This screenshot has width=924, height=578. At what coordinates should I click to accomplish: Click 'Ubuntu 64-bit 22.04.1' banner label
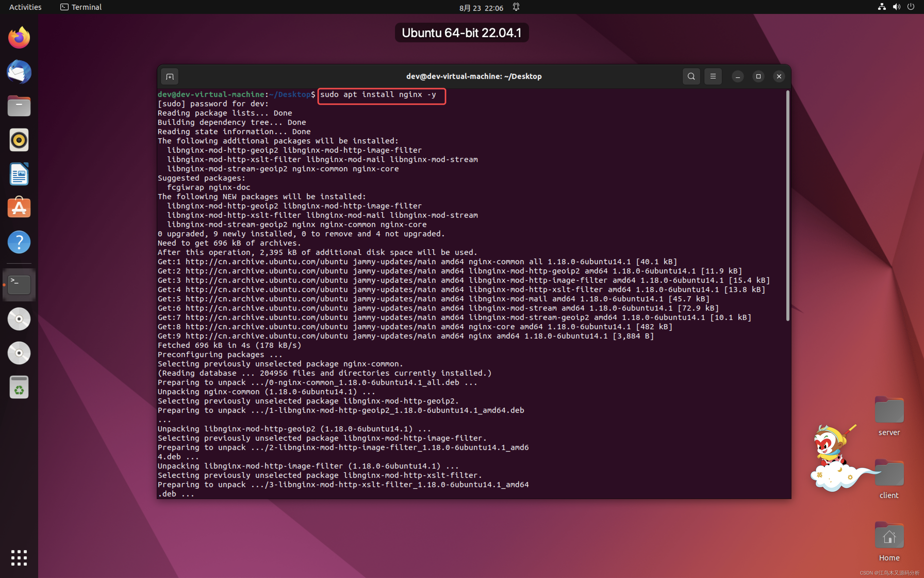[x=462, y=33]
